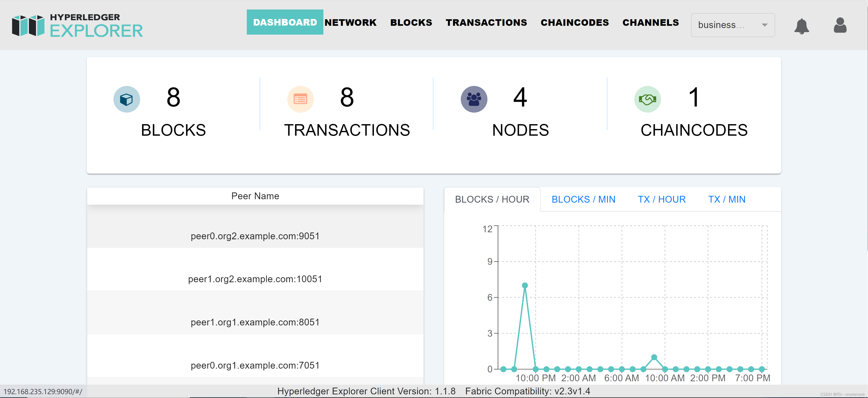Image resolution: width=868 pixels, height=398 pixels.
Task: Show the TX / Min chart tab
Action: coord(727,199)
